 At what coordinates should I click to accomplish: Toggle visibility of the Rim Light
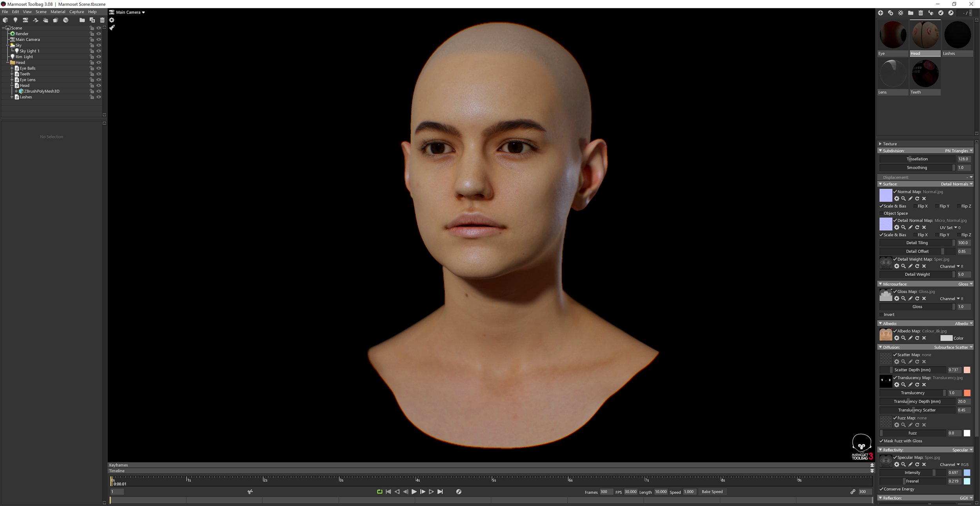click(99, 56)
